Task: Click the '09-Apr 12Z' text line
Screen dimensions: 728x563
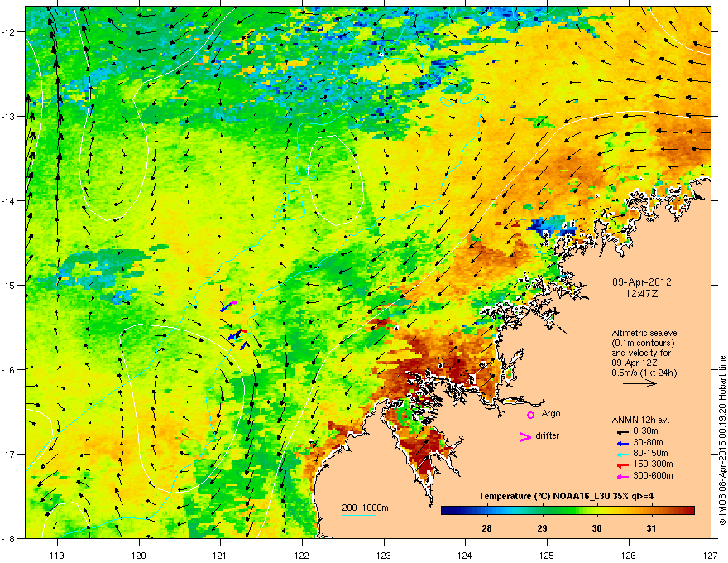Action: (x=635, y=363)
